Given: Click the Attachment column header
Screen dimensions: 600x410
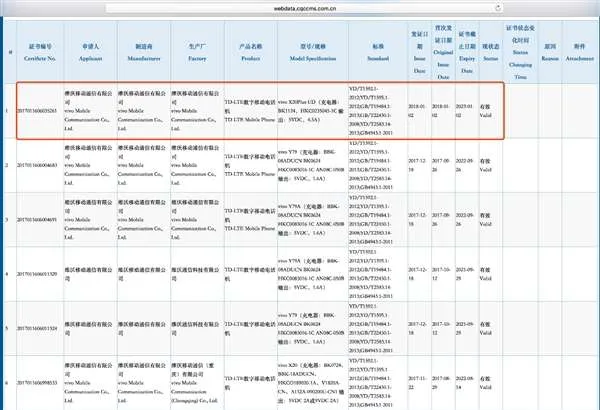Looking at the screenshot, I should pyautogui.click(x=580, y=52).
